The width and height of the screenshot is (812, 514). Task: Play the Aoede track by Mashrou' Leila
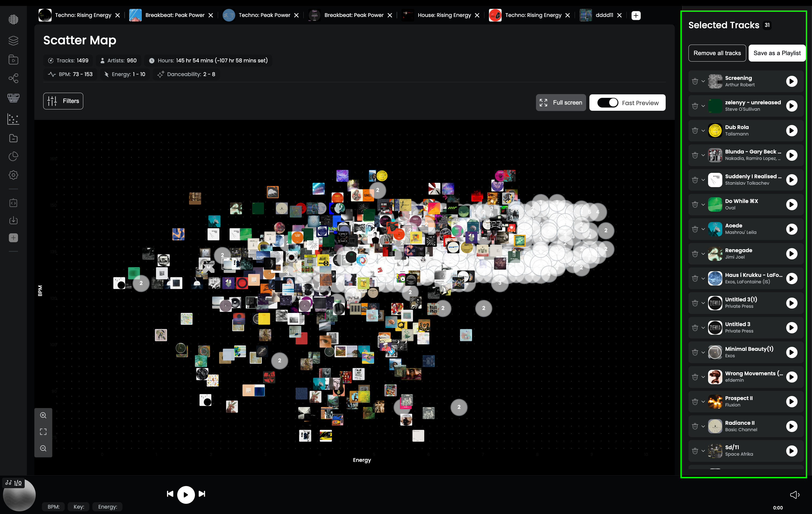tap(791, 229)
